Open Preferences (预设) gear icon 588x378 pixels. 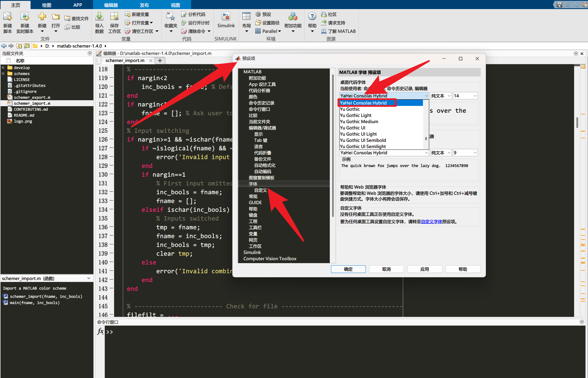pos(258,14)
